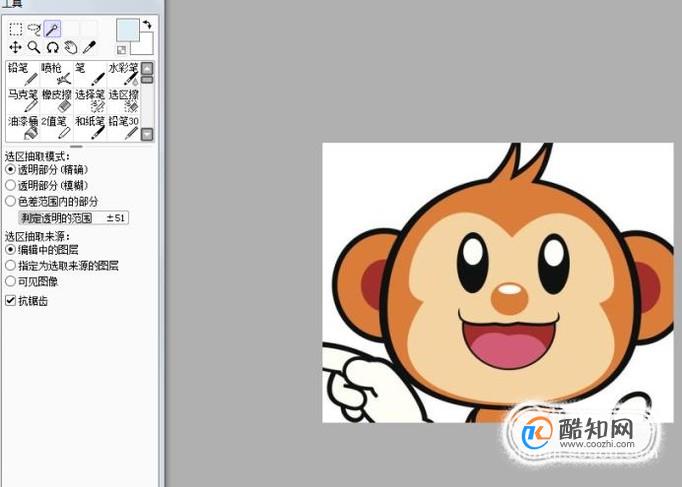
Task: Select the move tool
Action: tap(16, 47)
